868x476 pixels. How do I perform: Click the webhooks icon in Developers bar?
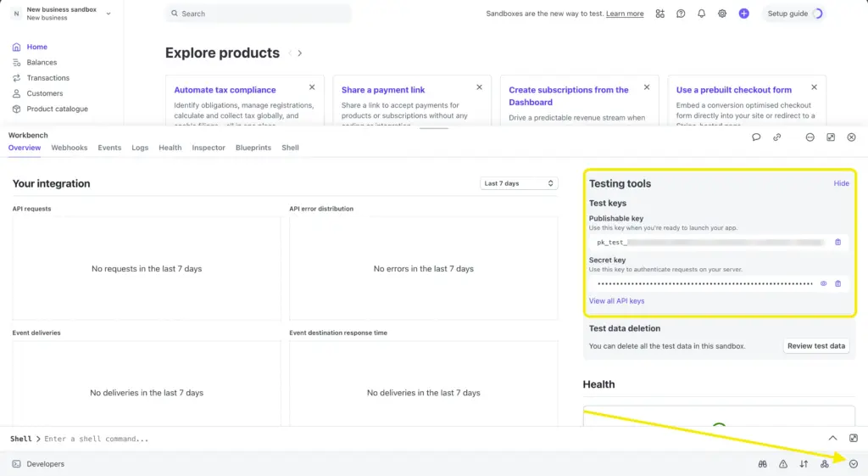(x=825, y=464)
